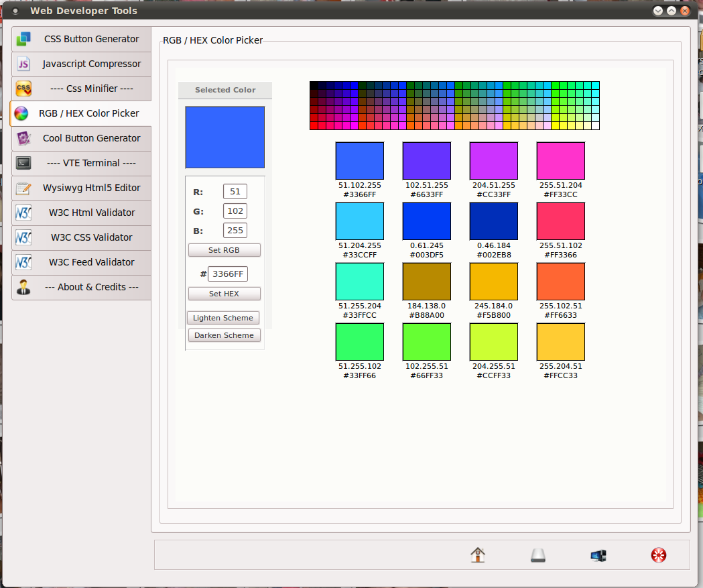Apply the Darken Scheme

[x=225, y=335]
